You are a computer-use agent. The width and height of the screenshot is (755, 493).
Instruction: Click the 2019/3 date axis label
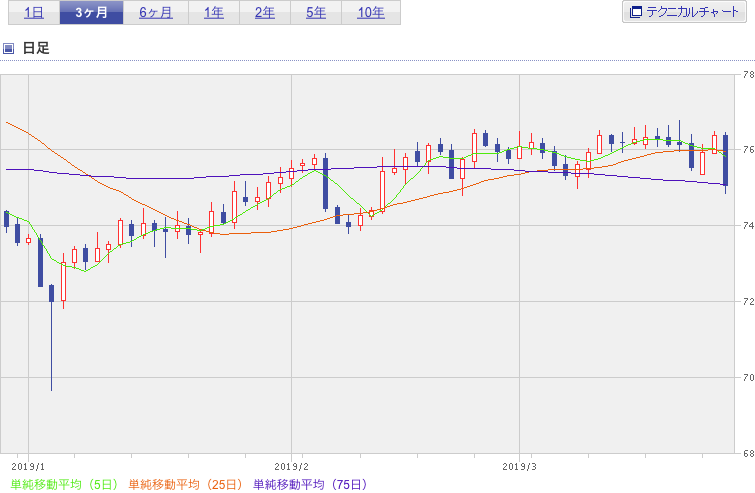click(x=519, y=467)
